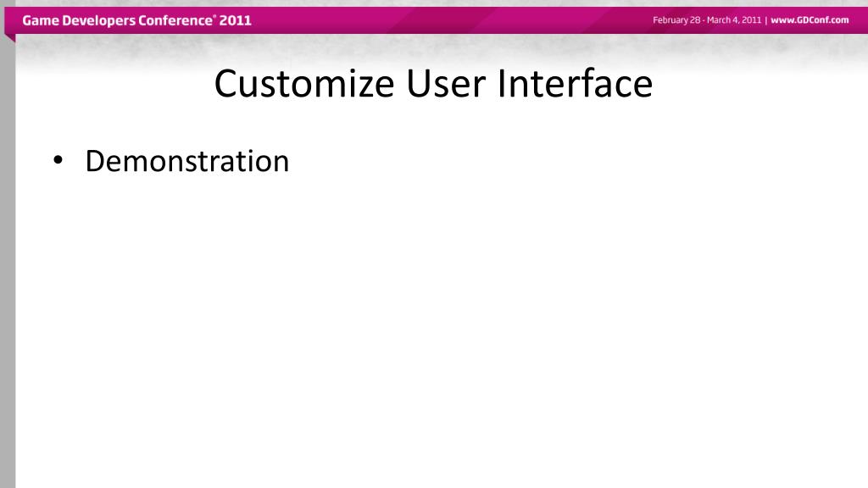This screenshot has height=488, width=868.
Task: Click the 'Game Developers Conference 2011' header text
Action: tap(136, 20)
